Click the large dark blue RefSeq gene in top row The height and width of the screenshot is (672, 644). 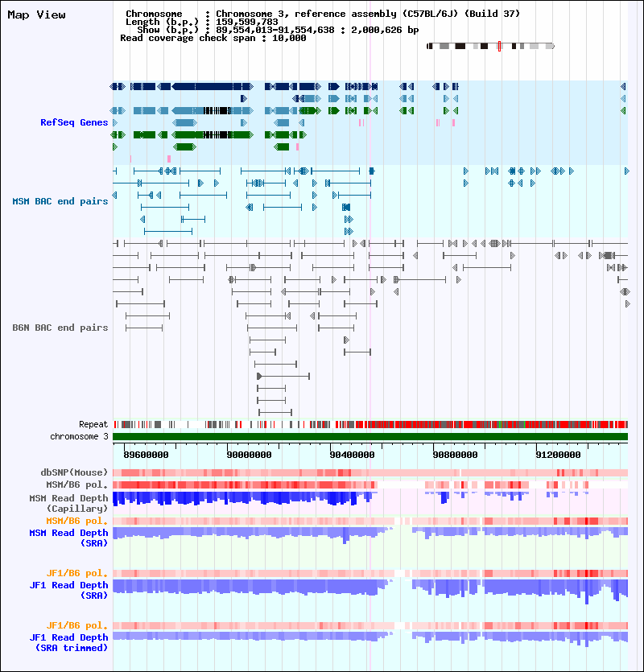(x=213, y=87)
